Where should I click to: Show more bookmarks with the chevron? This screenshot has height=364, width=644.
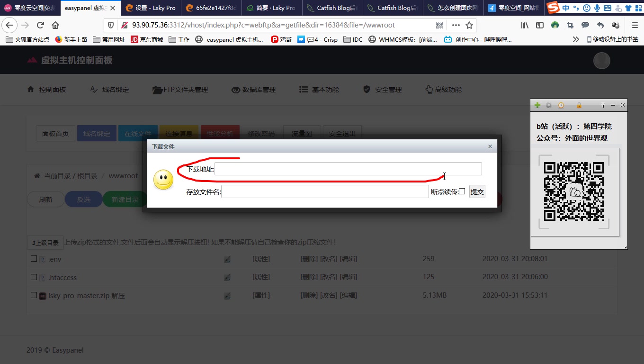[576, 39]
